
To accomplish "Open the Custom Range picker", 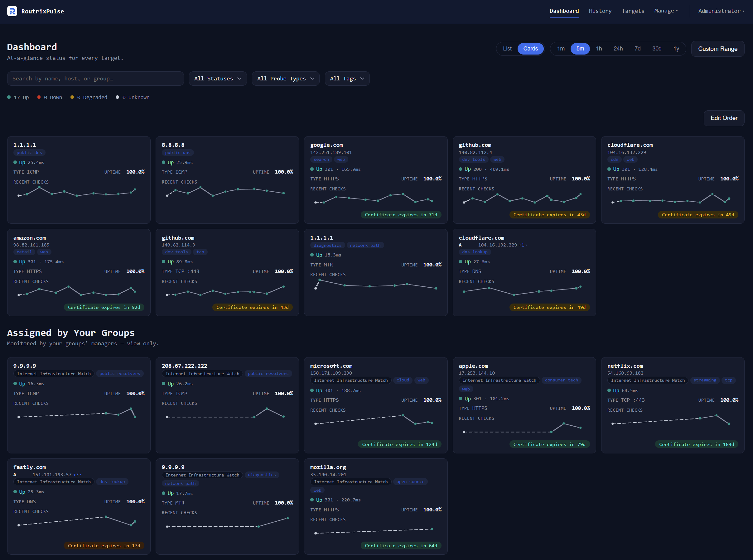I will pyautogui.click(x=717, y=49).
